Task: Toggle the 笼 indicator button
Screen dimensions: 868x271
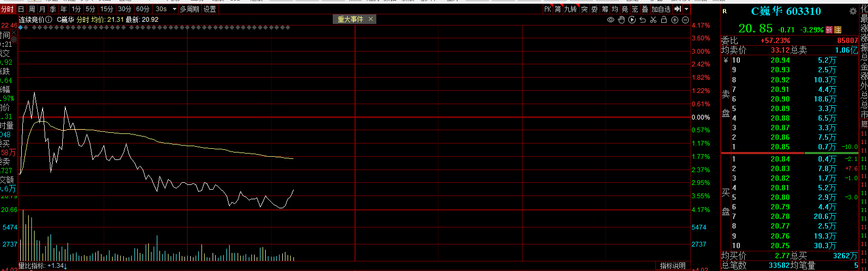Action: click(x=635, y=9)
